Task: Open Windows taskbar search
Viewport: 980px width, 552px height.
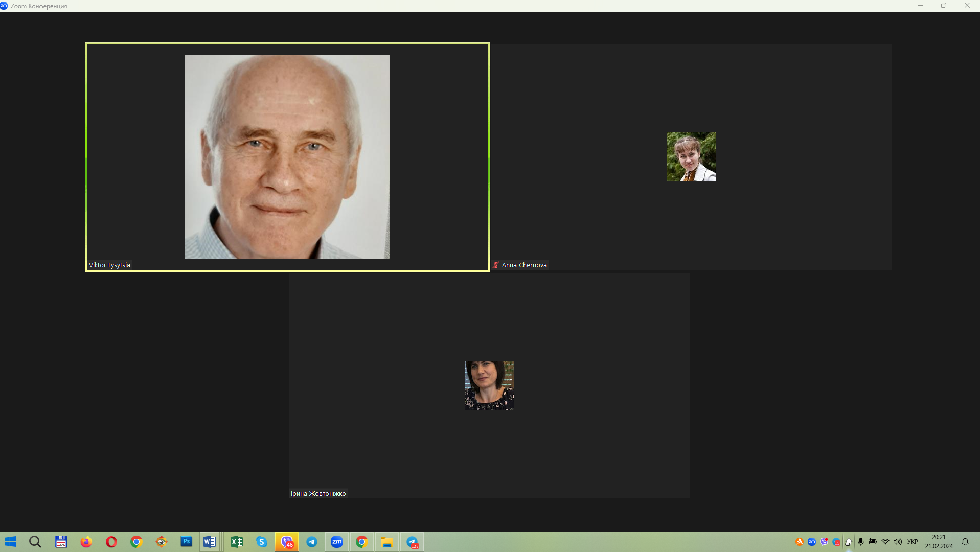Action: pyautogui.click(x=35, y=542)
